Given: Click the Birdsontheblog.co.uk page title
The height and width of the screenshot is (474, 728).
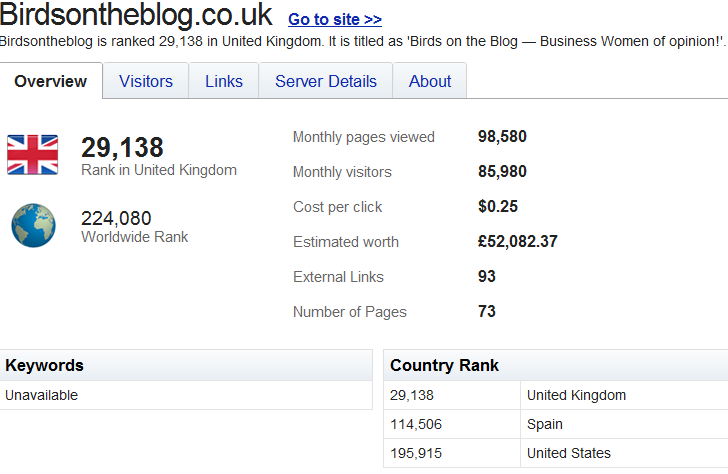Looking at the screenshot, I should coord(136,15).
